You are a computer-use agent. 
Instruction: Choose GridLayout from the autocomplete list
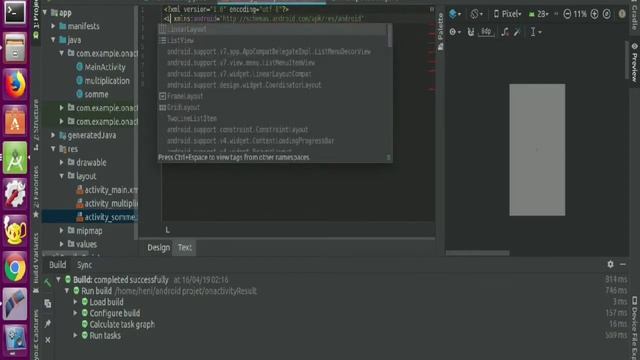pos(272,107)
